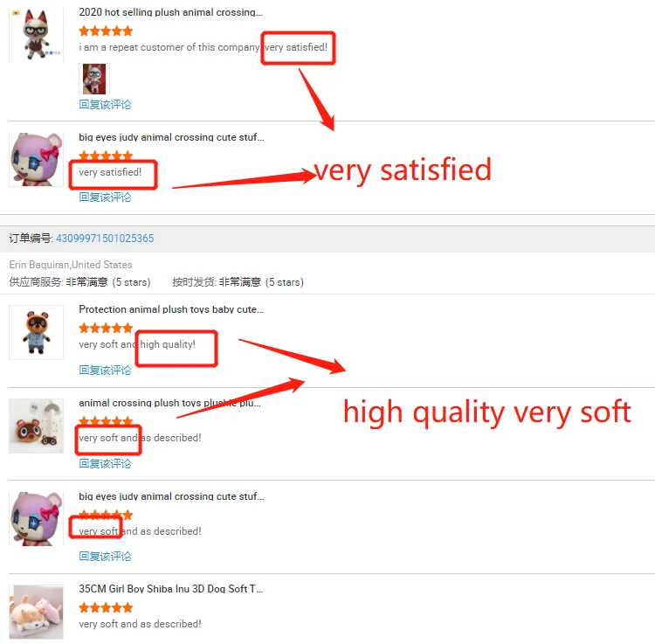655x644 pixels.
Task: Click star rating on Protection animal plush
Action: 106,328
